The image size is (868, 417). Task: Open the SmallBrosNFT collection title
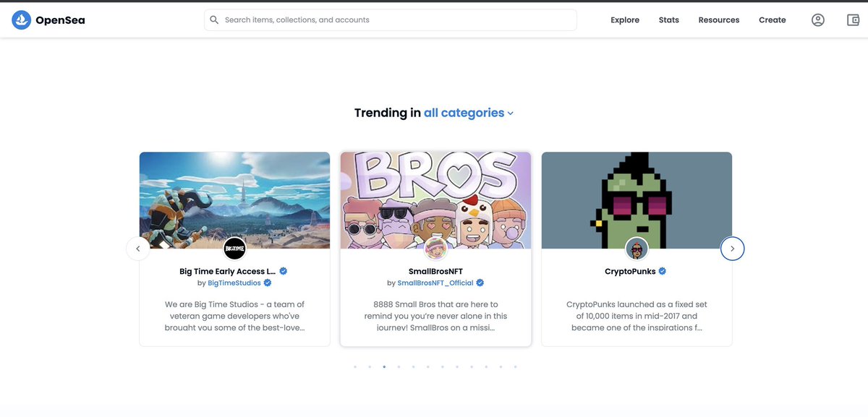point(435,272)
